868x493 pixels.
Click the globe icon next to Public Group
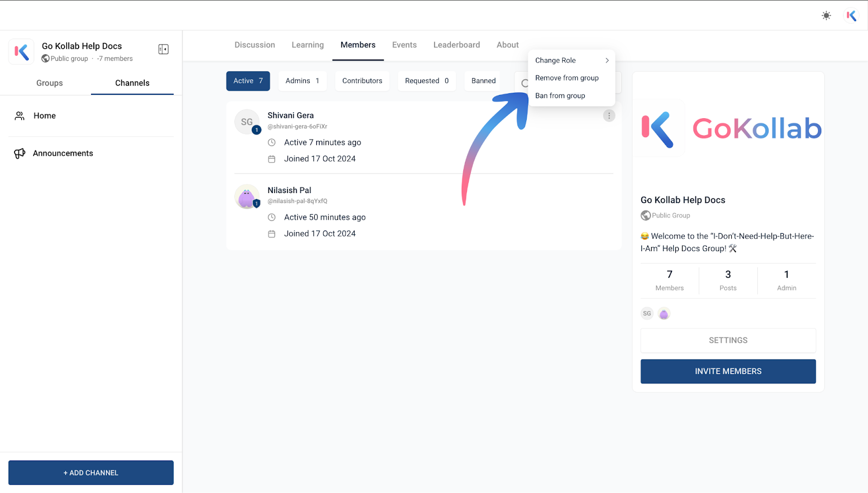tap(646, 215)
